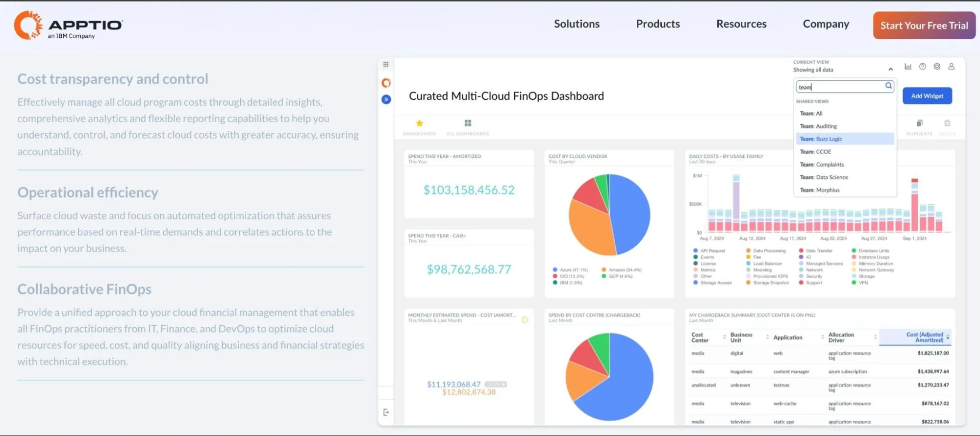
Task: Click GCP (4.9%) legend entry
Action: click(x=617, y=276)
